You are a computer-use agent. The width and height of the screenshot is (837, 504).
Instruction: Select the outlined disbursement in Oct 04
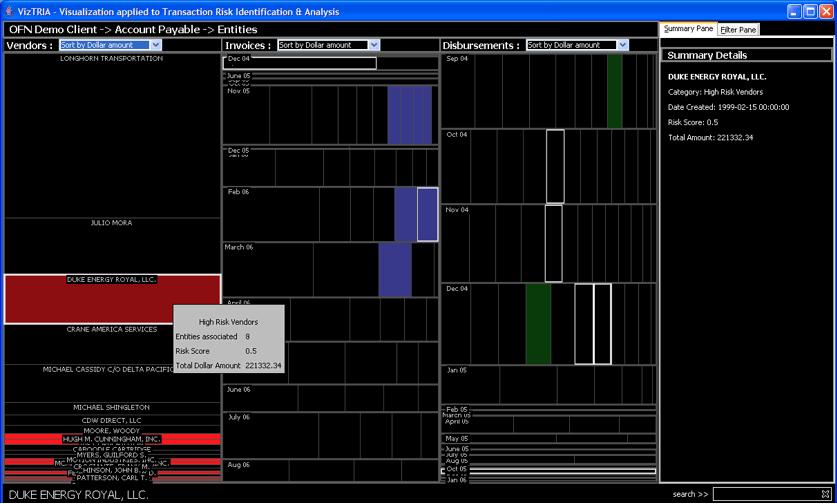point(555,167)
